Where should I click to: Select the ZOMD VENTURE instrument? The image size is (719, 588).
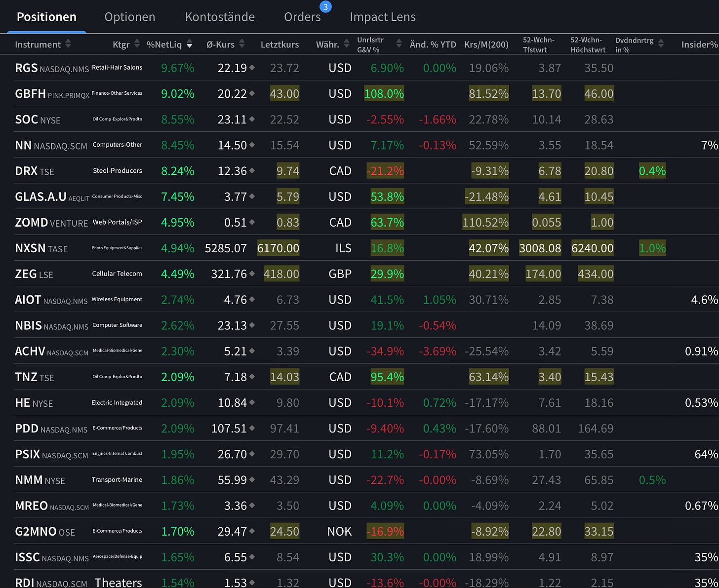tap(51, 223)
